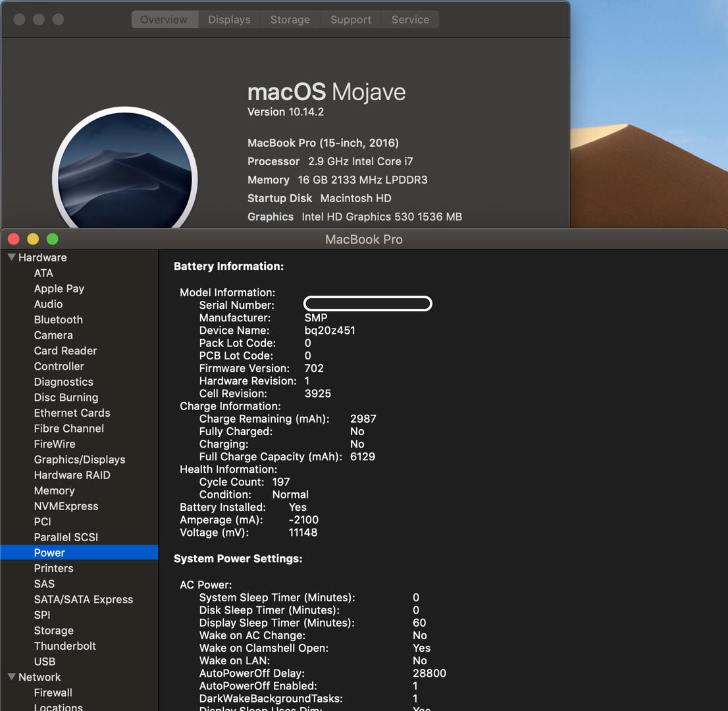Screen dimensions: 728x711
Task: Click the Graphics Intel HD Graphics 530 line
Action: click(x=355, y=217)
